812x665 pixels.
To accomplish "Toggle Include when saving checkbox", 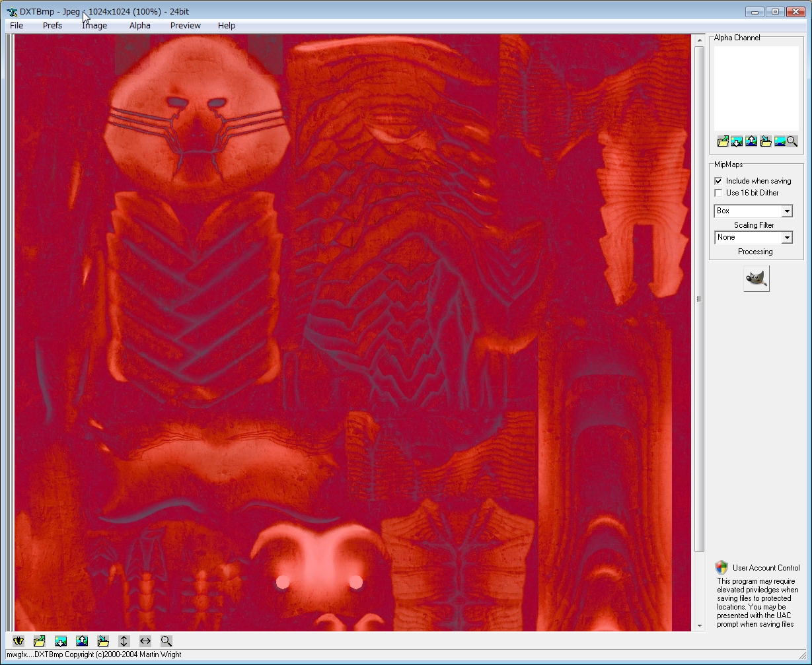I will click(718, 181).
